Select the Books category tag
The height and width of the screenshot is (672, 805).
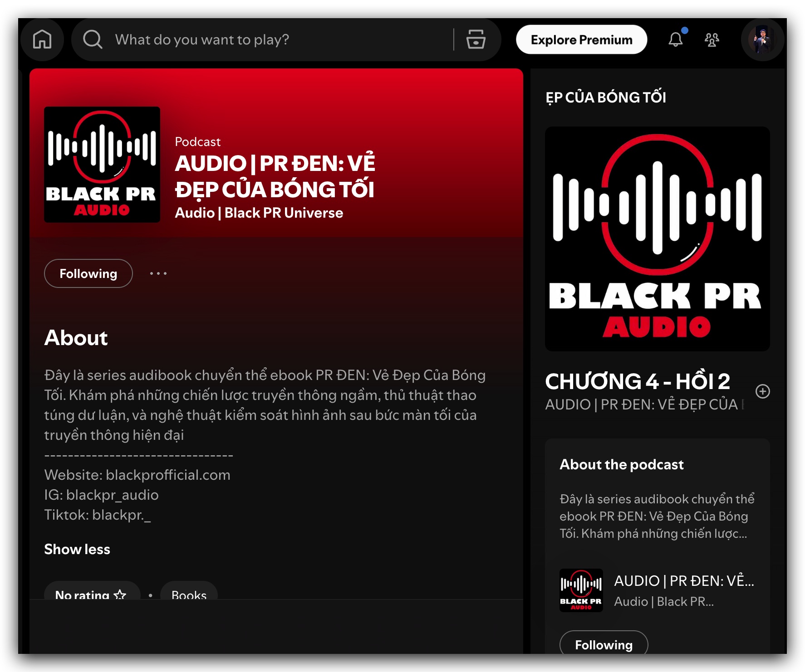click(189, 594)
